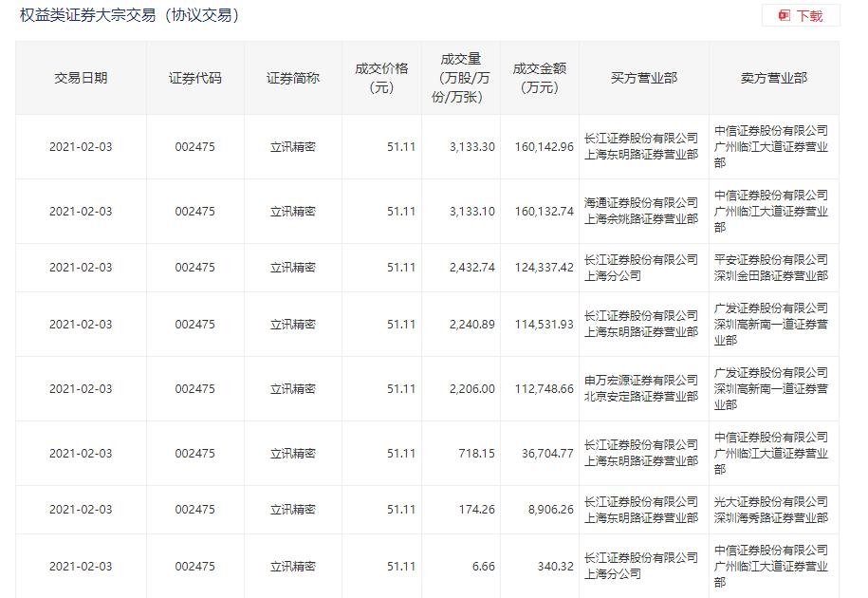
Task: Click the 成交金额(万元) column header
Action: [540, 78]
